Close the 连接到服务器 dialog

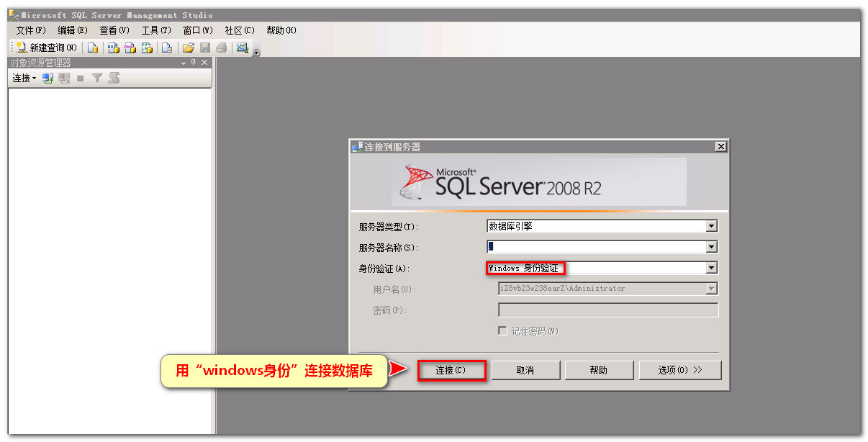pos(720,147)
